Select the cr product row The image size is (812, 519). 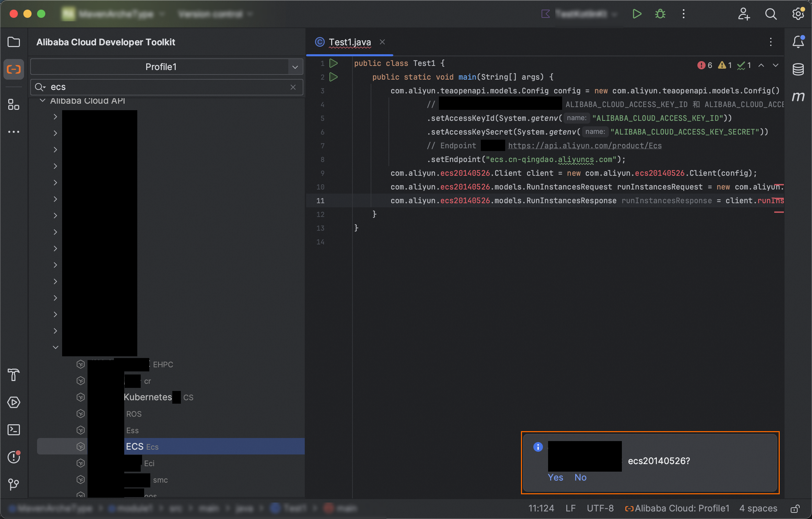[x=171, y=381]
